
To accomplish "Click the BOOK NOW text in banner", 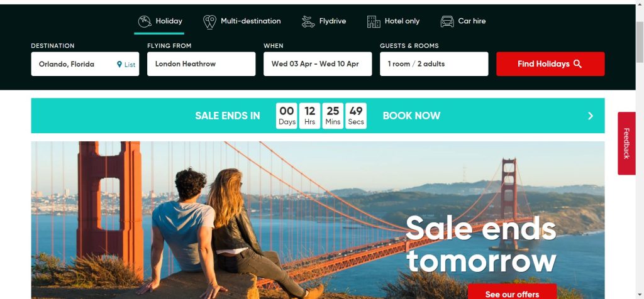I will pos(411,116).
